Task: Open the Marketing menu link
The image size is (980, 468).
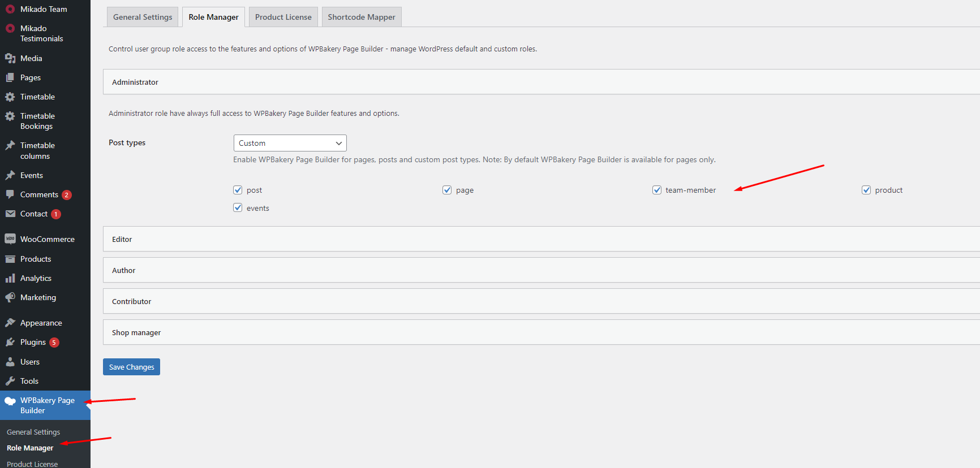Action: point(38,297)
